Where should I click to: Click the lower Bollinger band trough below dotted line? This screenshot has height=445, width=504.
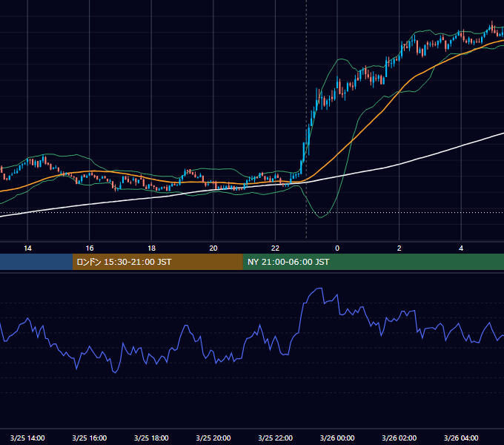pos(321,217)
